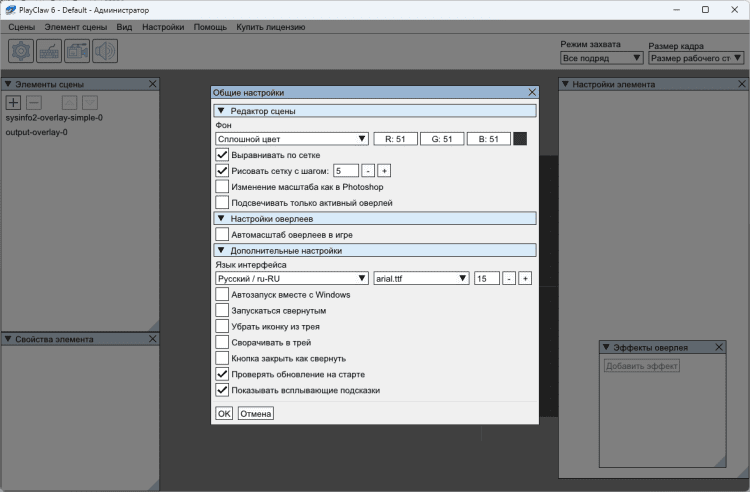This screenshot has height=492, width=750.
Task: Open the Русский / ru-RU language dropdown
Action: (x=292, y=278)
